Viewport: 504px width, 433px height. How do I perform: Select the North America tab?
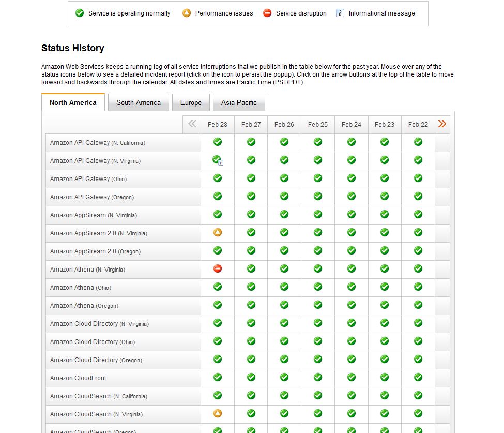pos(73,102)
